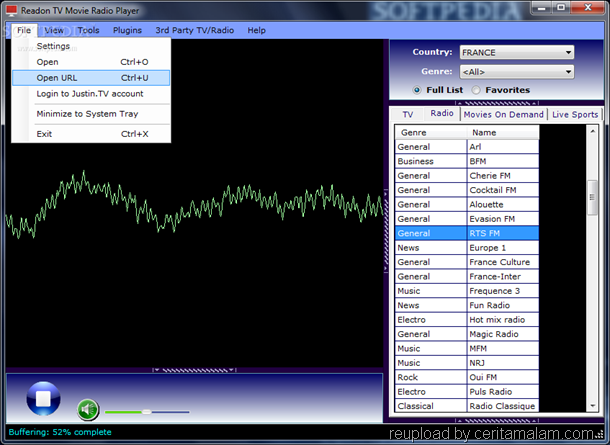Click Login to Justin.TV account

click(x=89, y=93)
